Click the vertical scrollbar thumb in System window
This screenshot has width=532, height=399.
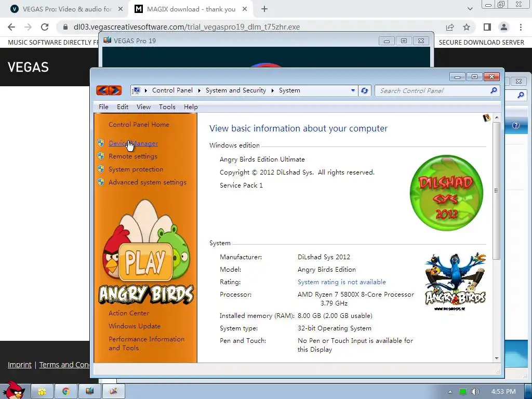(496, 190)
